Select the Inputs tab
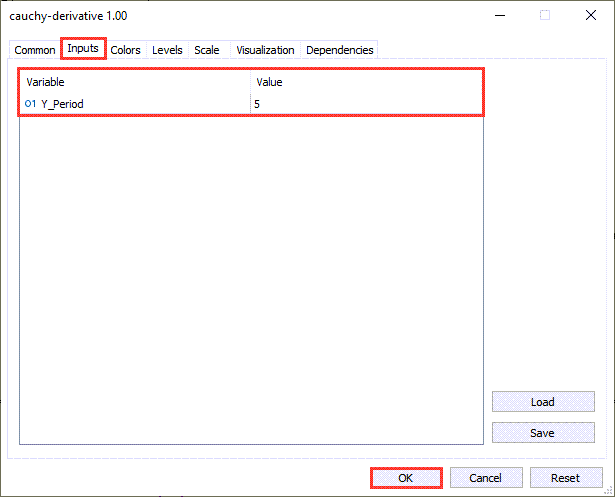The height and width of the screenshot is (497, 615). click(83, 49)
